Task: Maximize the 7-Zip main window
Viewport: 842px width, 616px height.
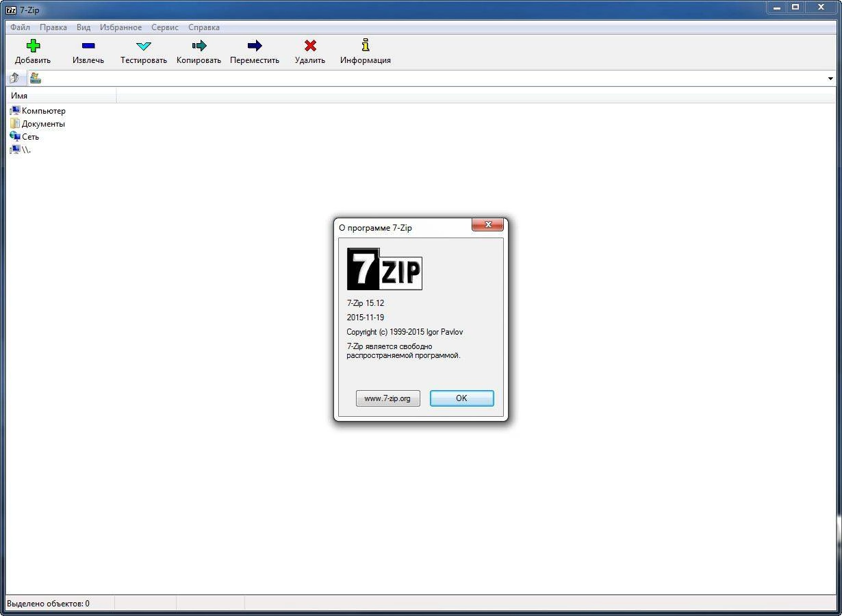Action: [795, 7]
